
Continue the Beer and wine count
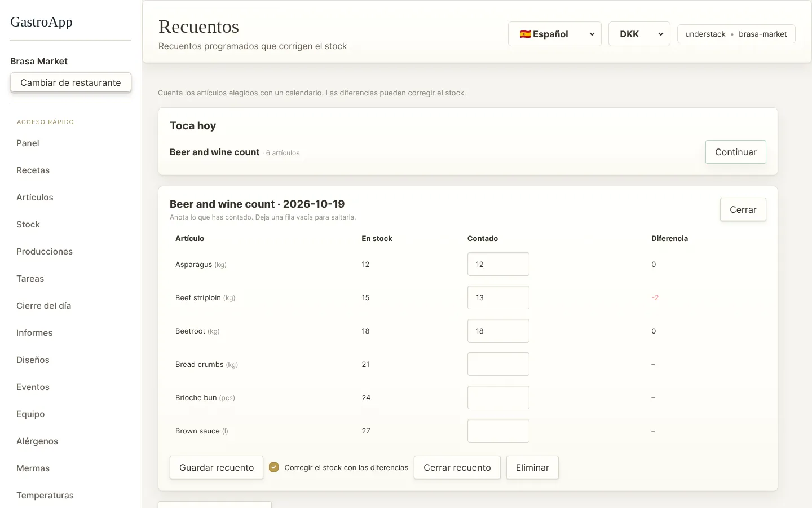tap(735, 152)
